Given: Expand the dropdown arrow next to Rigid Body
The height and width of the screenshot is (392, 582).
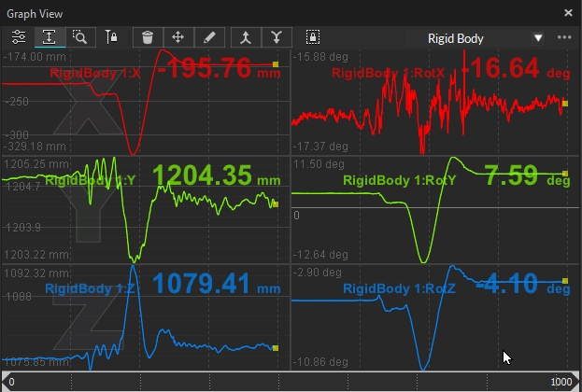Looking at the screenshot, I should pos(537,38).
